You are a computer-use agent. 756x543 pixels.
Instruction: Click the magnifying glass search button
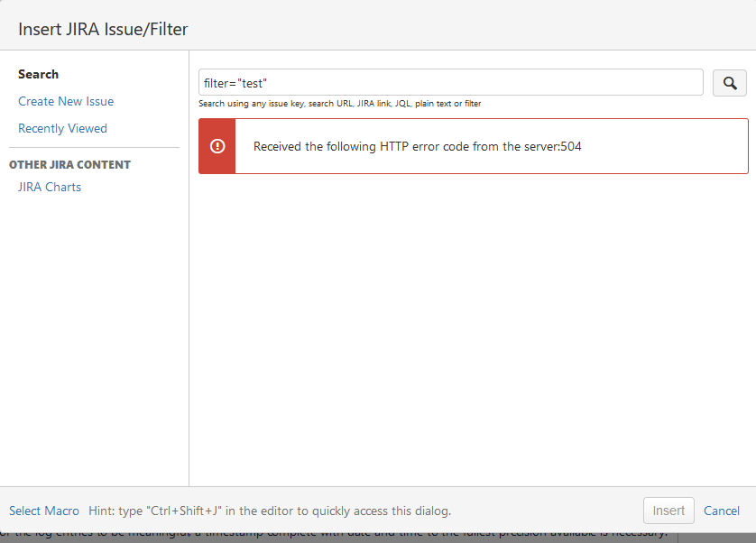[730, 83]
